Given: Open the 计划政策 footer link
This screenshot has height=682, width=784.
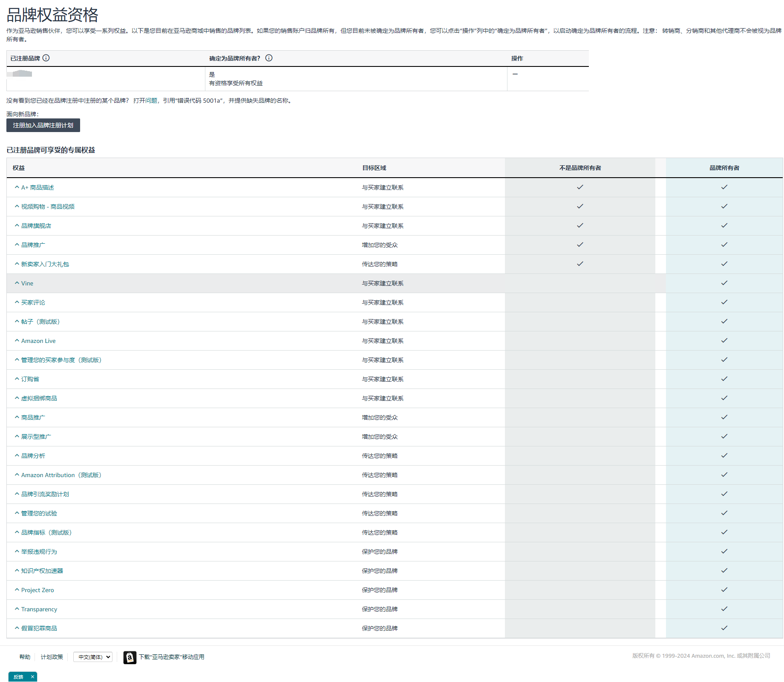Looking at the screenshot, I should coord(52,657).
